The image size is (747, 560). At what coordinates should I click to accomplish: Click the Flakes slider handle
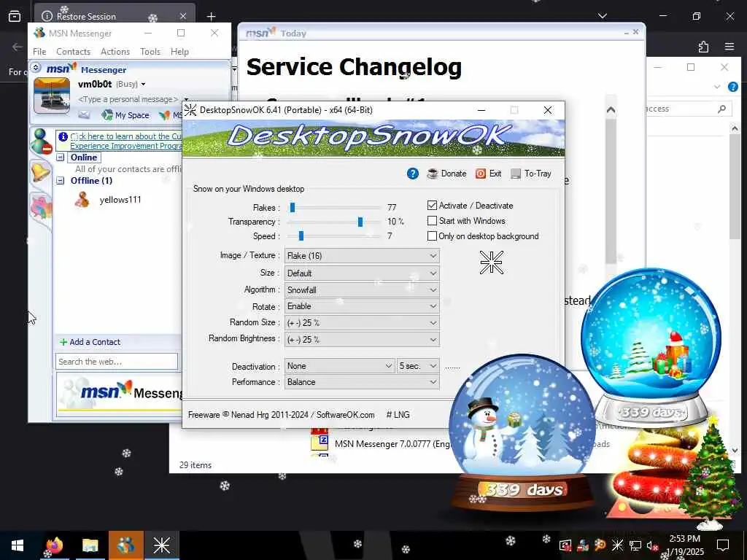coord(293,207)
